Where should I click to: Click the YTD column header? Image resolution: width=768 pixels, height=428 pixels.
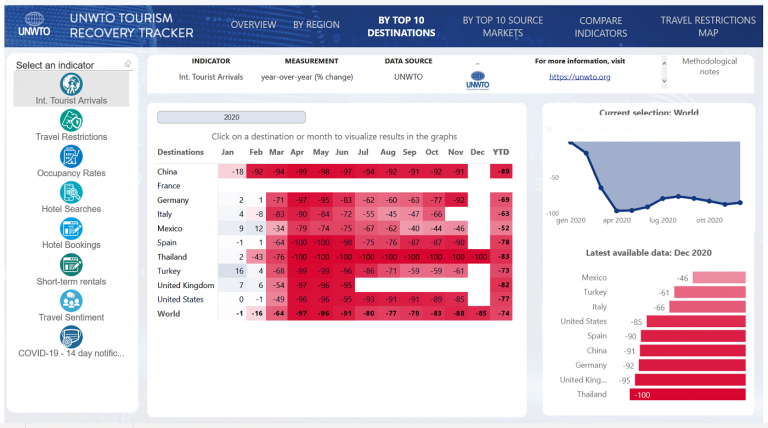501,152
